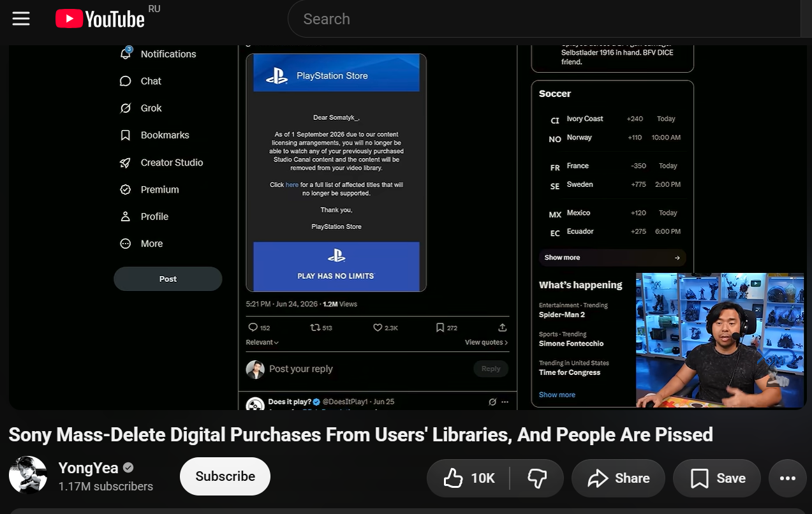This screenshot has height=514, width=812.
Task: Click the Notifications bell icon in video
Action: pyautogui.click(x=126, y=54)
